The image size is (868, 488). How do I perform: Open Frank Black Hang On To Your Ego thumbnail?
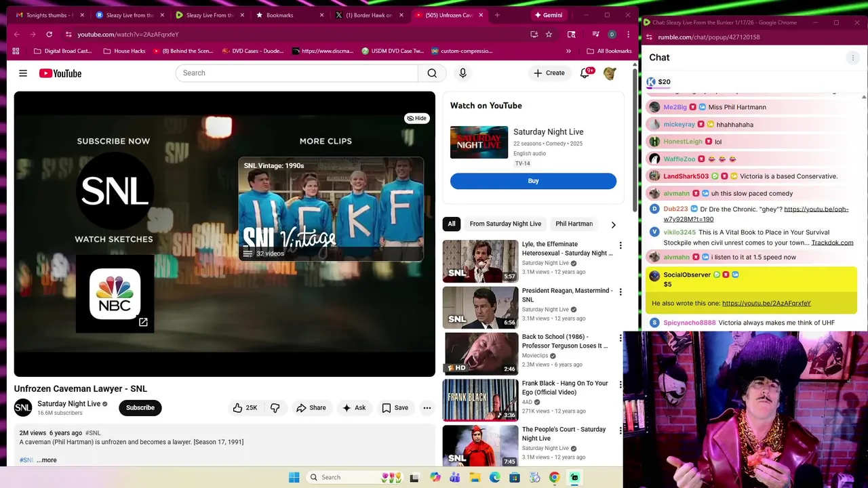[x=480, y=400]
